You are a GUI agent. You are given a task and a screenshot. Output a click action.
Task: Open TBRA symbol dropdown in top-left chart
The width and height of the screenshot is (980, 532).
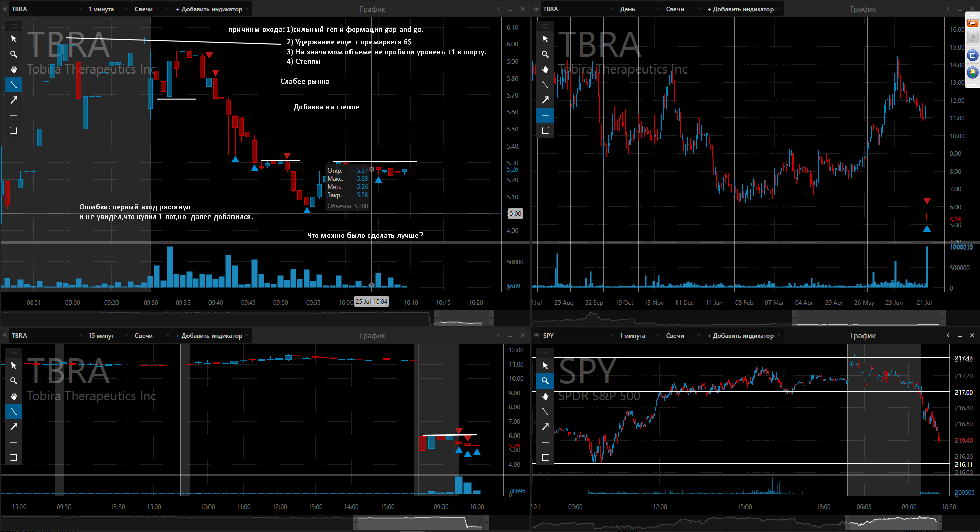click(47, 9)
